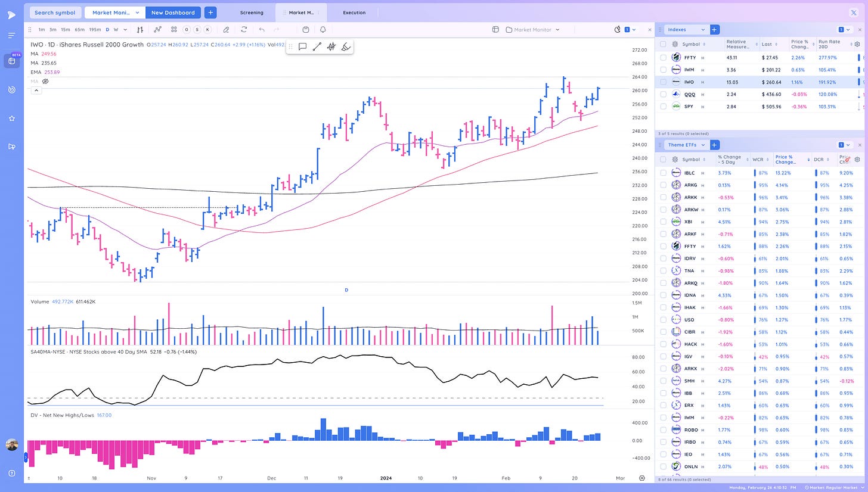The width and height of the screenshot is (868, 492).
Task: Check the IBLC row checkbox in Theme ETFs
Action: (663, 173)
